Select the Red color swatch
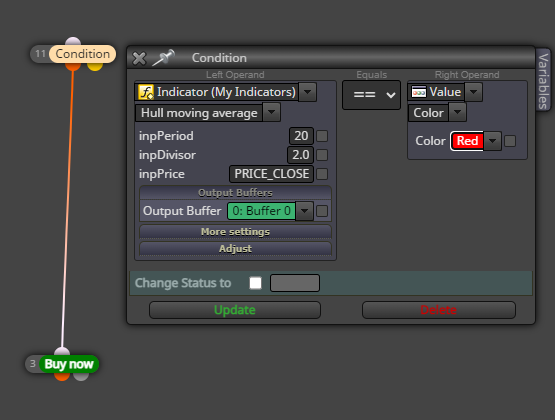555x420 pixels. (x=467, y=141)
